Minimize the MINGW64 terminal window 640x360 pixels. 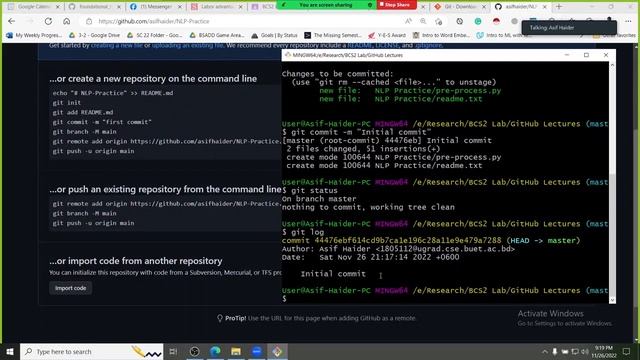[567, 55]
